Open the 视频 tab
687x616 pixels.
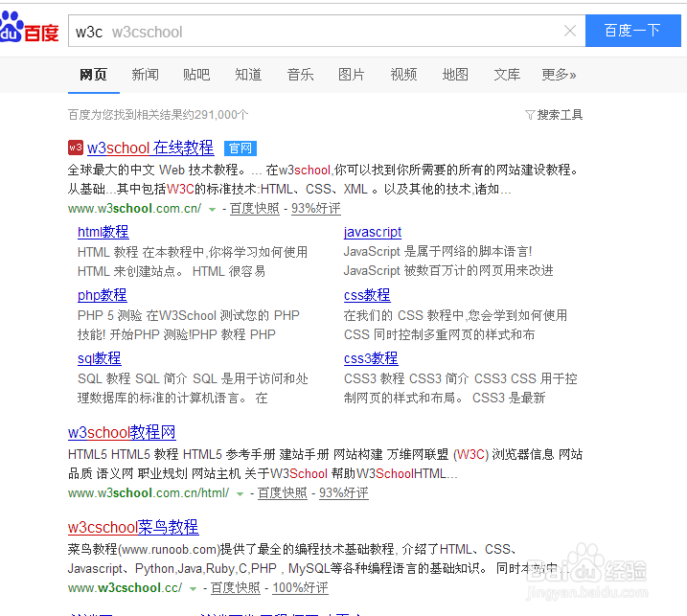[x=403, y=75]
